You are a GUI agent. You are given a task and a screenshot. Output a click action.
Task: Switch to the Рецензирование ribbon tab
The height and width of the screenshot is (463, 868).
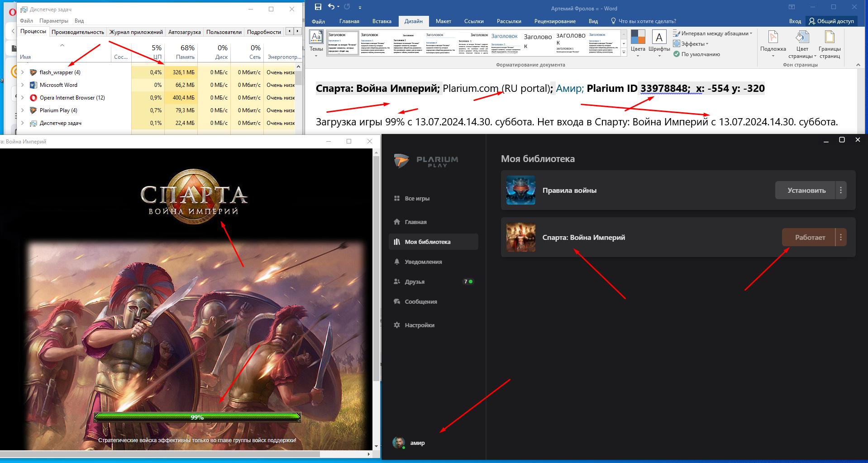click(555, 21)
